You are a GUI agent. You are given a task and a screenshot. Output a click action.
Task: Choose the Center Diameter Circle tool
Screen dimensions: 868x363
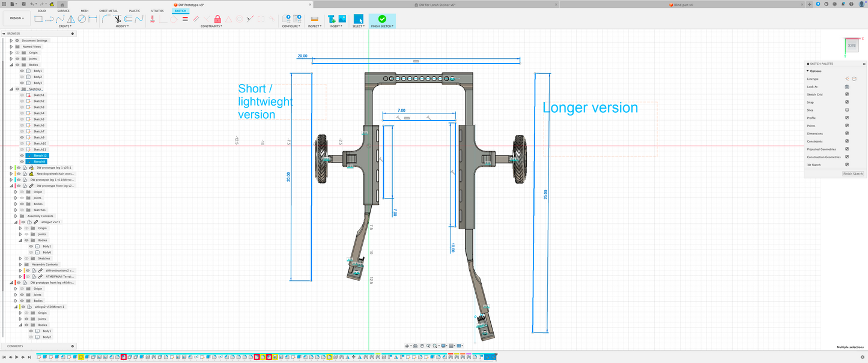click(x=82, y=19)
